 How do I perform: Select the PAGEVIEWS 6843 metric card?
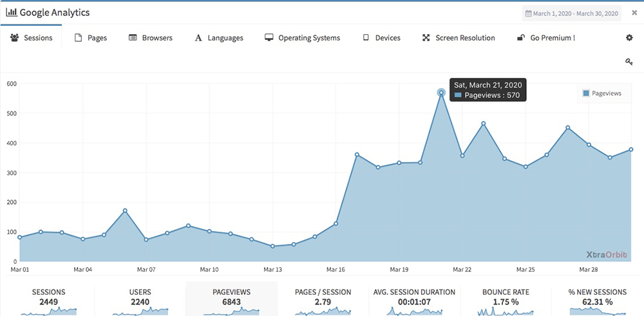(x=232, y=299)
